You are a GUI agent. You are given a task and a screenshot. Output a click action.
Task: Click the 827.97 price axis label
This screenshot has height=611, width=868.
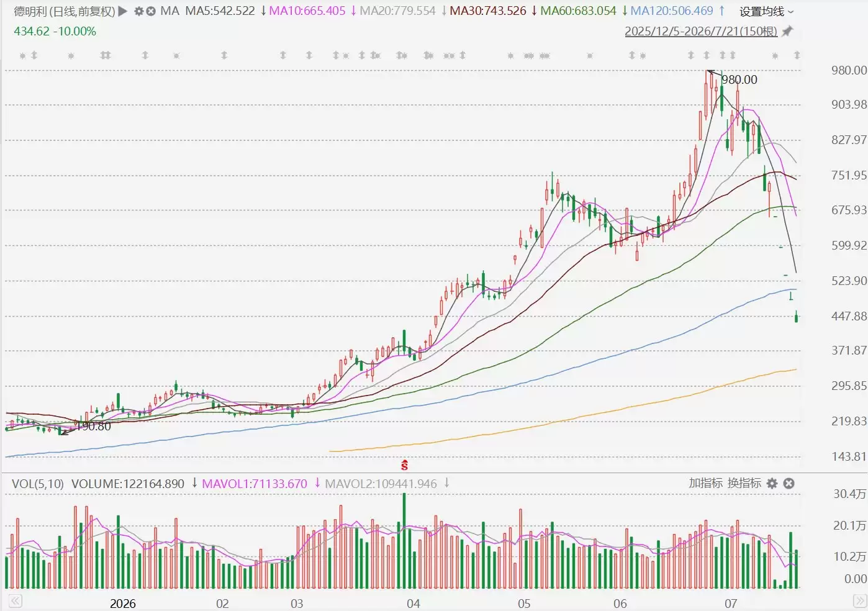pyautogui.click(x=849, y=140)
